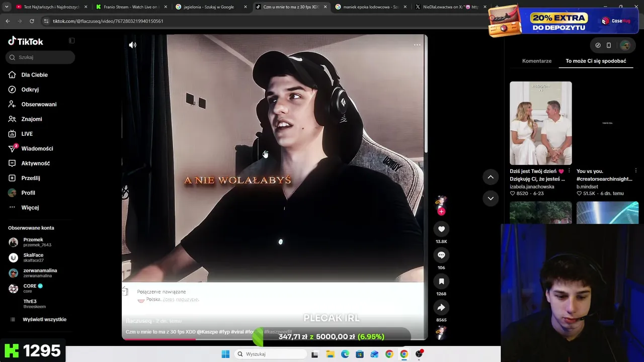The width and height of the screenshot is (644, 362).
Task: Click the @Kaszpe mention in the caption
Action: pyautogui.click(x=206, y=332)
